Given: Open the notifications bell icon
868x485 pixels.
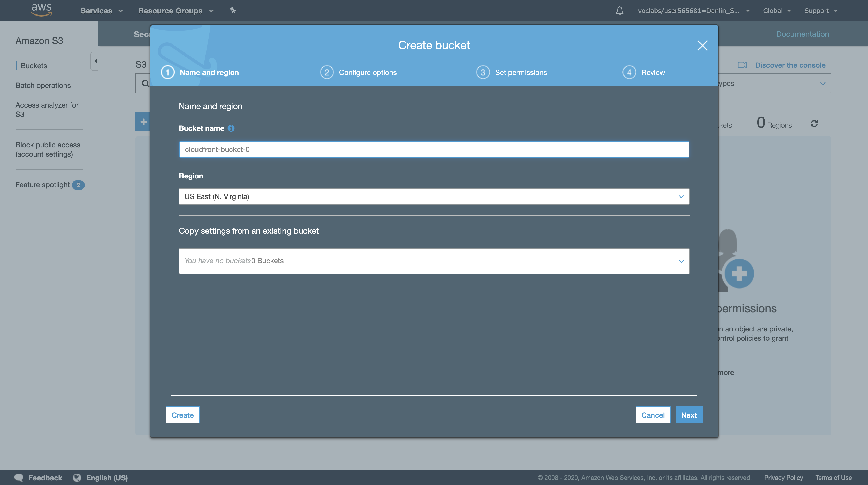Looking at the screenshot, I should pyautogui.click(x=619, y=11).
